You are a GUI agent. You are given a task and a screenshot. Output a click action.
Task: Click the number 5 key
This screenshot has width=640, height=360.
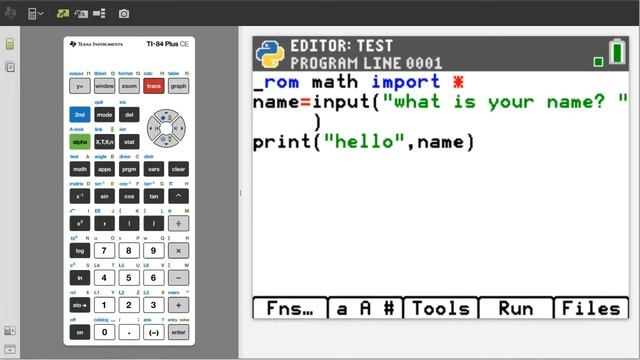(x=129, y=278)
